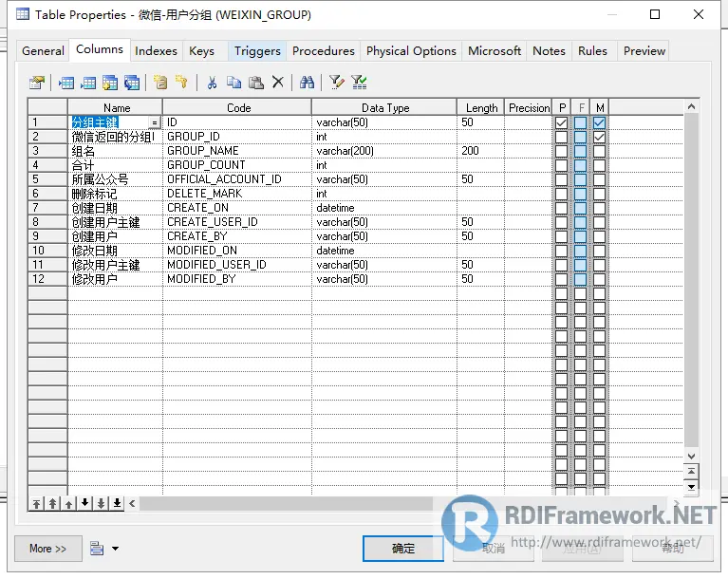Click the move-row-down-one-page arrow
Viewport: 728px width, 579px height.
coord(101,503)
